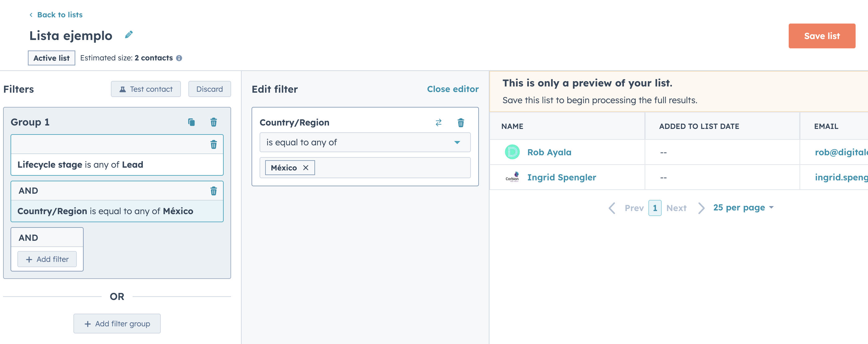Open the 'is equal to any of' dropdown
868x344 pixels.
coord(365,142)
